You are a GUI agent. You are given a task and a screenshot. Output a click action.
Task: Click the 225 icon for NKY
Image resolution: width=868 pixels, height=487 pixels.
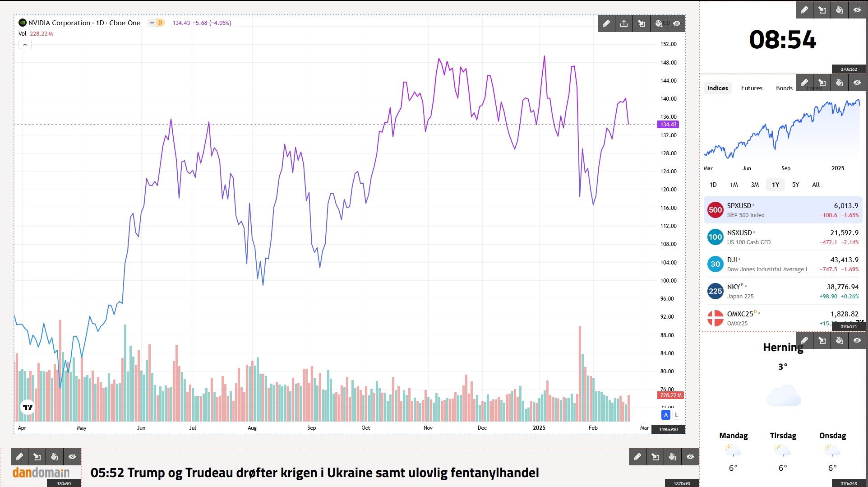(x=715, y=291)
